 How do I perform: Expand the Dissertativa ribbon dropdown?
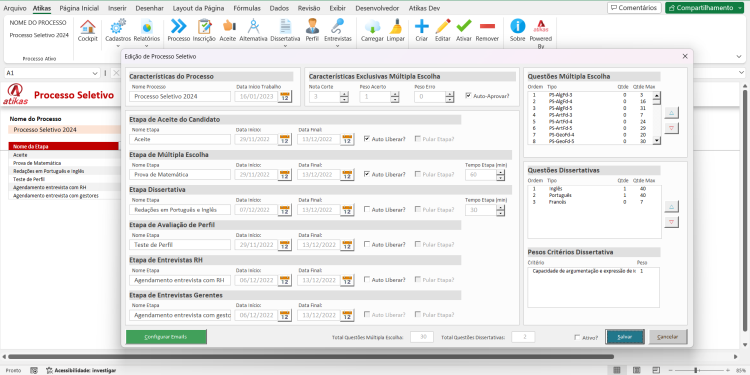click(285, 46)
